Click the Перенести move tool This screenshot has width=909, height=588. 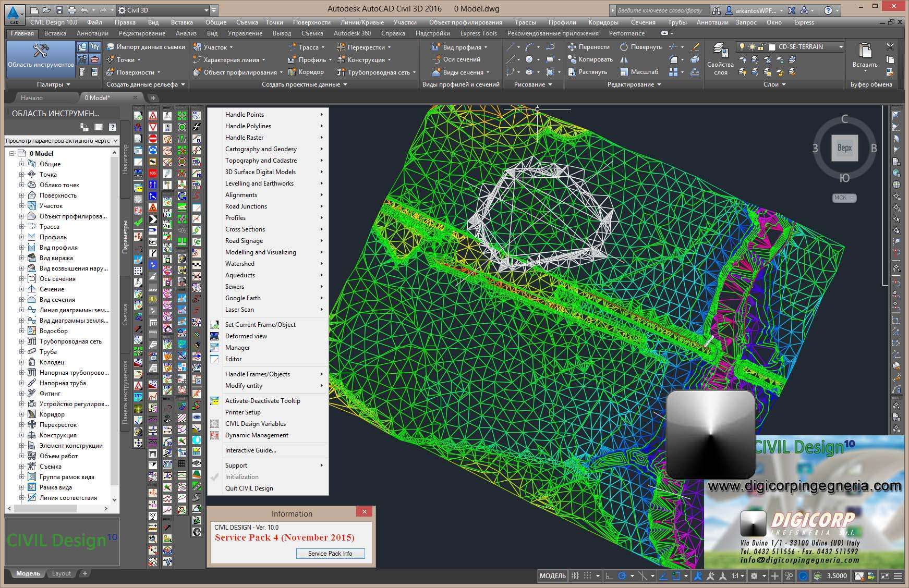click(588, 47)
